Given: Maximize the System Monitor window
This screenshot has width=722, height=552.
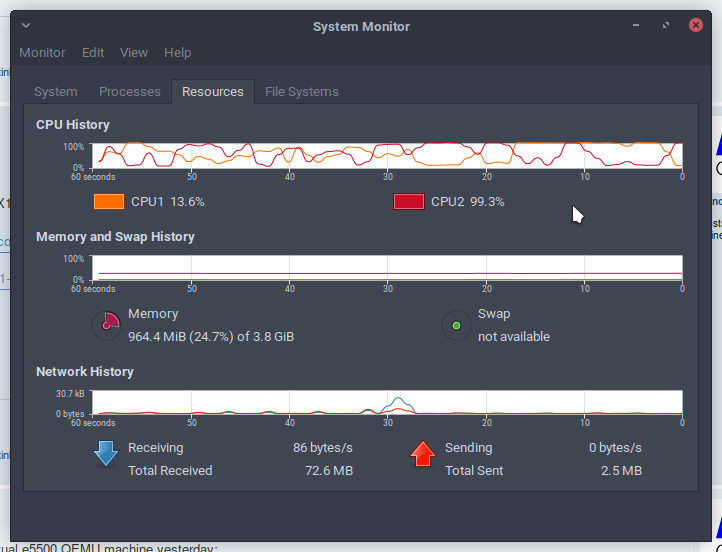Looking at the screenshot, I should [x=666, y=26].
